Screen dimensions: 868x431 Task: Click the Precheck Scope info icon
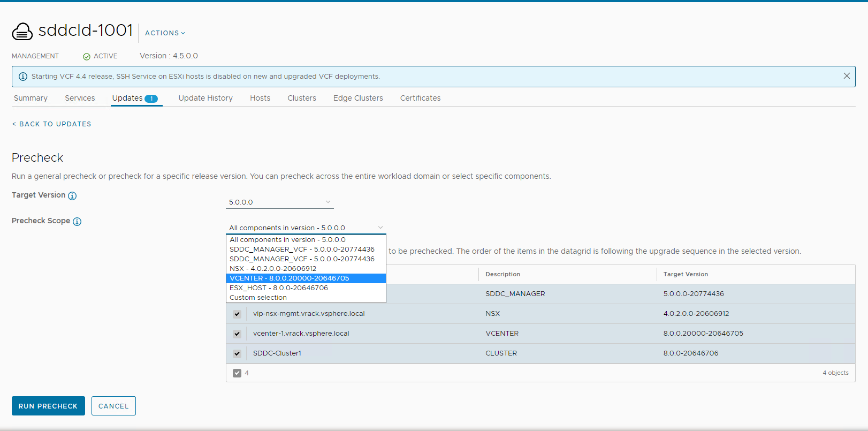pyautogui.click(x=77, y=222)
